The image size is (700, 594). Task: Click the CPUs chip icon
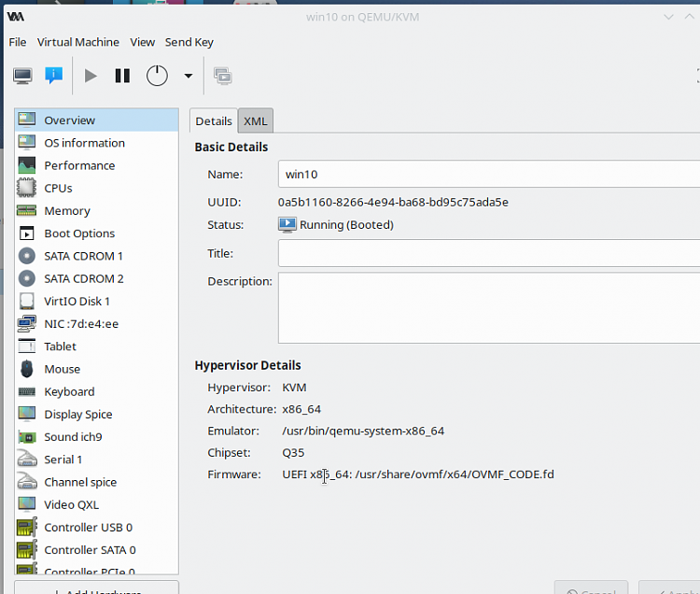(26, 188)
